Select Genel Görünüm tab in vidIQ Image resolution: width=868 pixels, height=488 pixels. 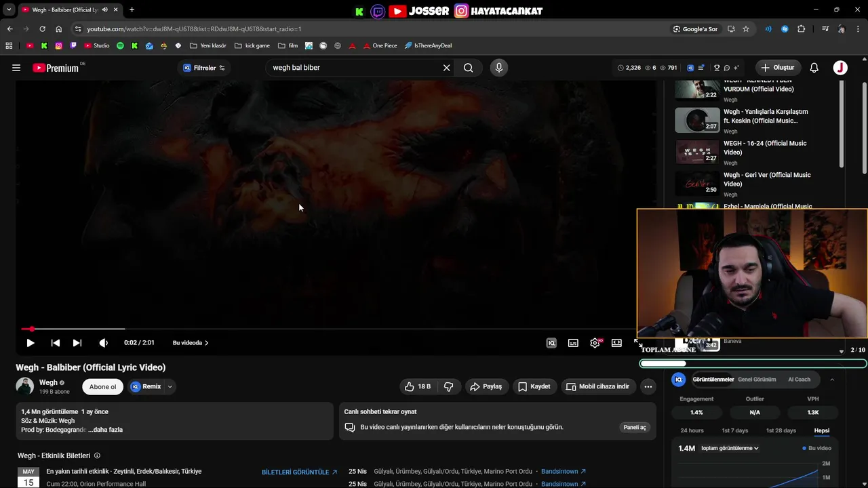(x=757, y=380)
